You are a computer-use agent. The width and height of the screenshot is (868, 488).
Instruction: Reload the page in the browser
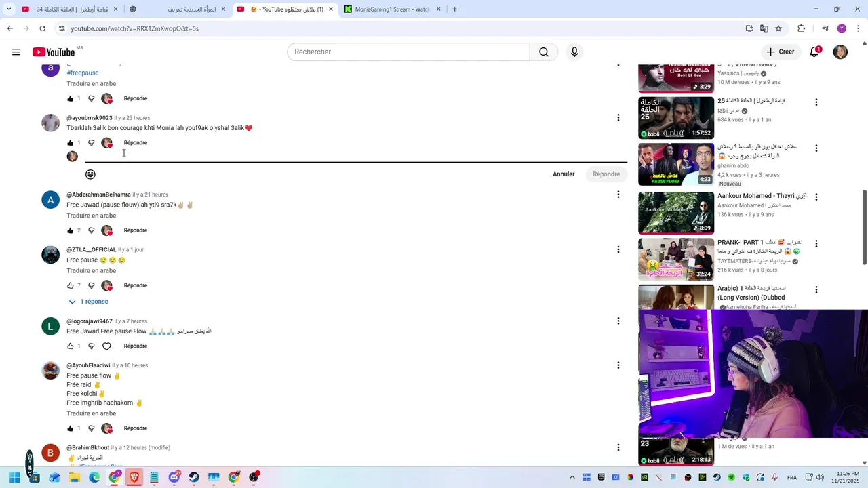pyautogui.click(x=43, y=28)
